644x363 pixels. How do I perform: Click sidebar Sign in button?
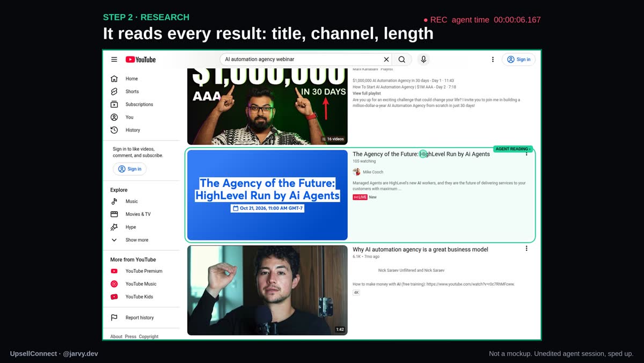coord(129,169)
